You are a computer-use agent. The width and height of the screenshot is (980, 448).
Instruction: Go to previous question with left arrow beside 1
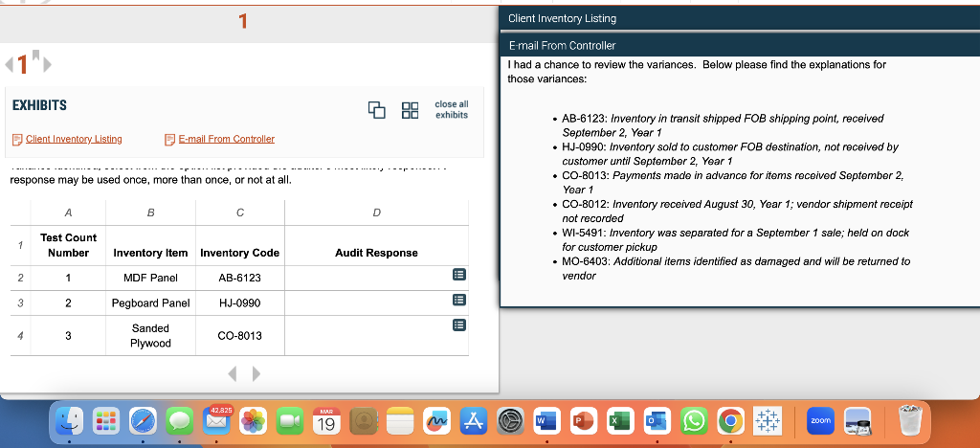9,64
